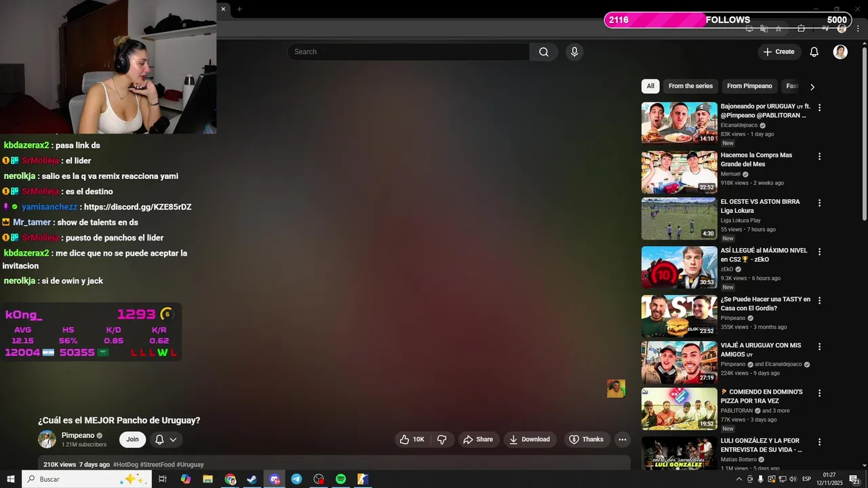Click the Create button
The image size is (868, 488).
point(779,52)
